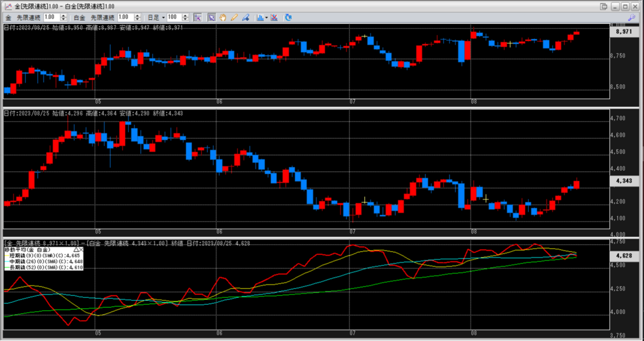Open the bar chart indicator icon

[258, 17]
